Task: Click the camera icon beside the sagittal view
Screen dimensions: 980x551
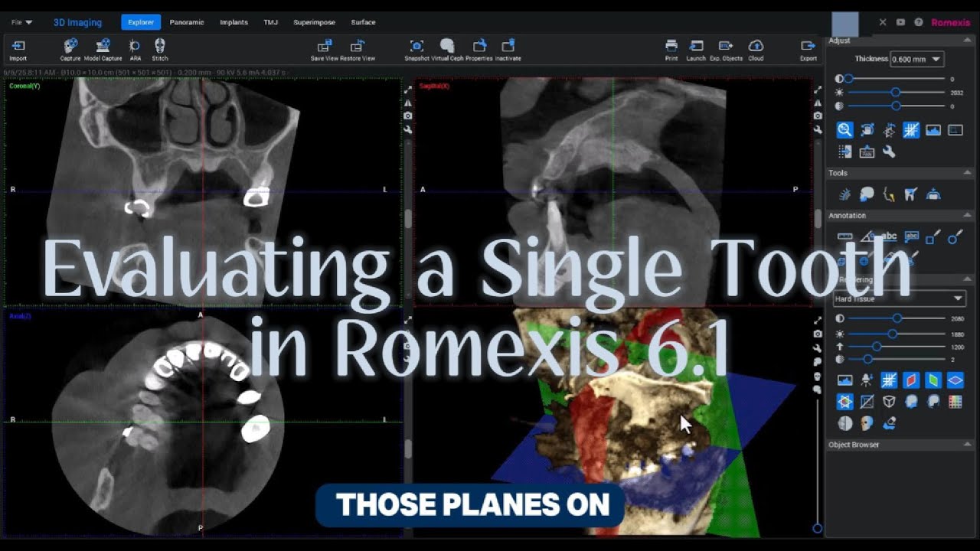Action: (818, 116)
